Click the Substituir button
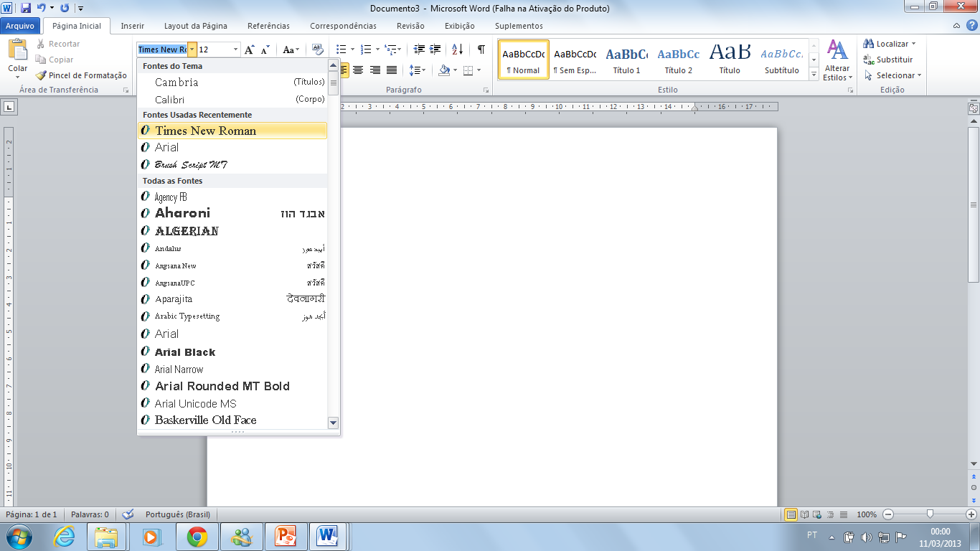The image size is (980, 551). [x=888, y=60]
